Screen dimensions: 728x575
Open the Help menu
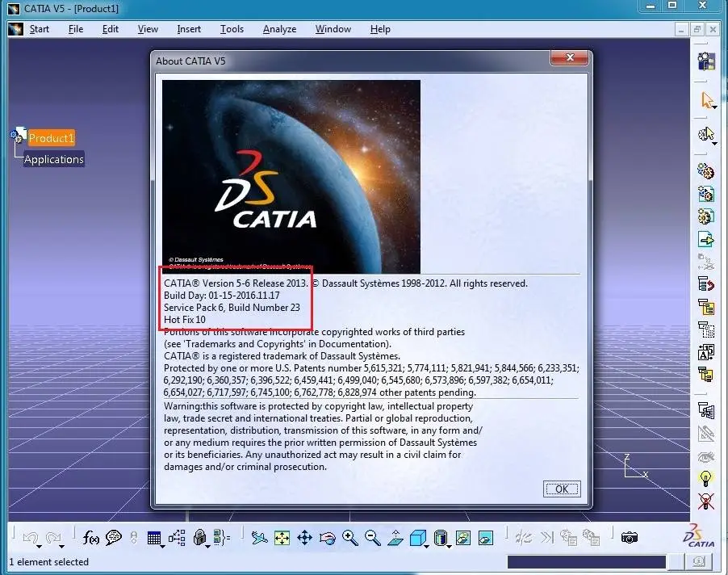(x=380, y=29)
